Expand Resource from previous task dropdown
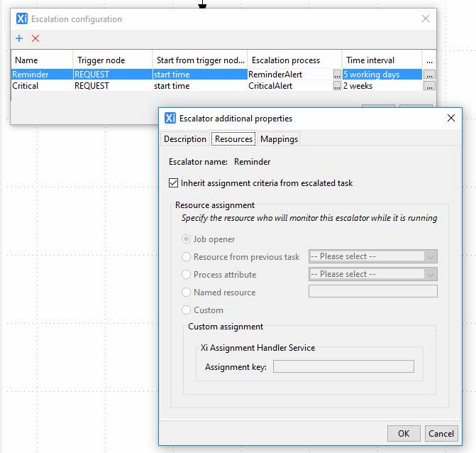The width and height of the screenshot is (476, 453). pos(372,256)
